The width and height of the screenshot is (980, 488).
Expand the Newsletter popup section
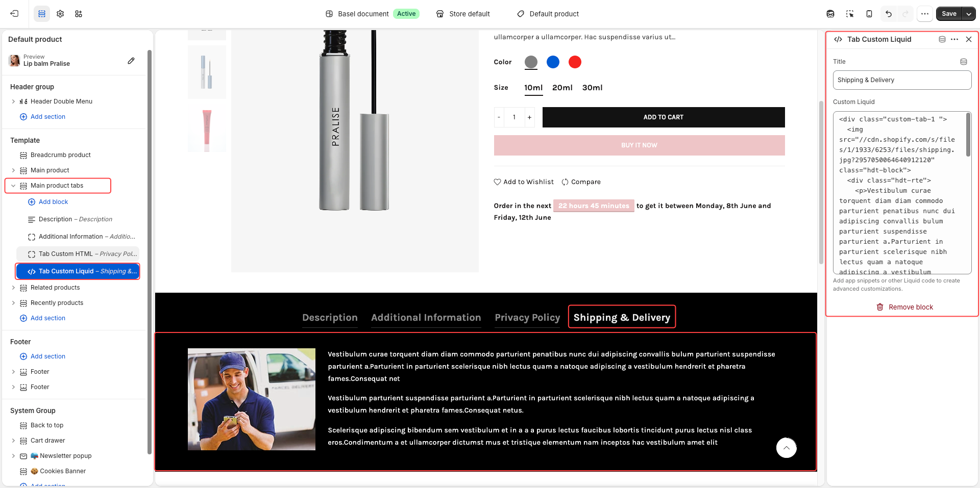13,456
